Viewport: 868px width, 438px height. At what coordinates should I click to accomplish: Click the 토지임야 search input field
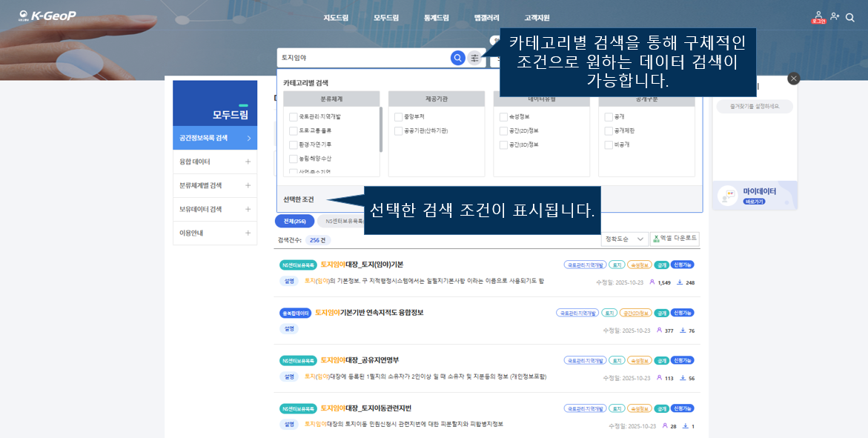click(x=363, y=58)
